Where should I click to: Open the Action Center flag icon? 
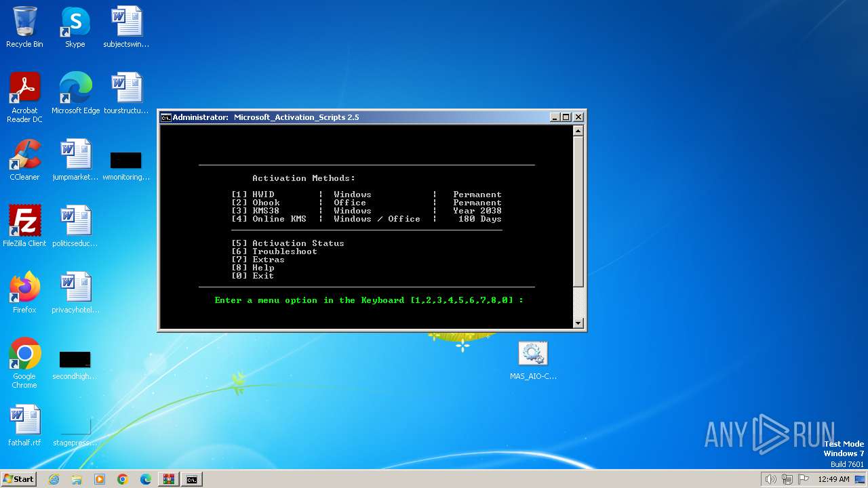tap(804, 479)
